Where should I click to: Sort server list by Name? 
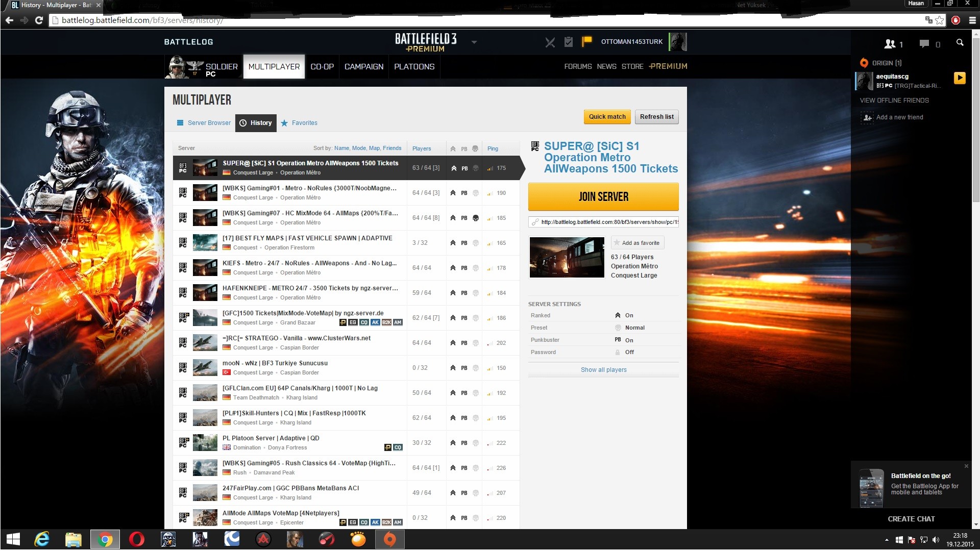(x=341, y=148)
